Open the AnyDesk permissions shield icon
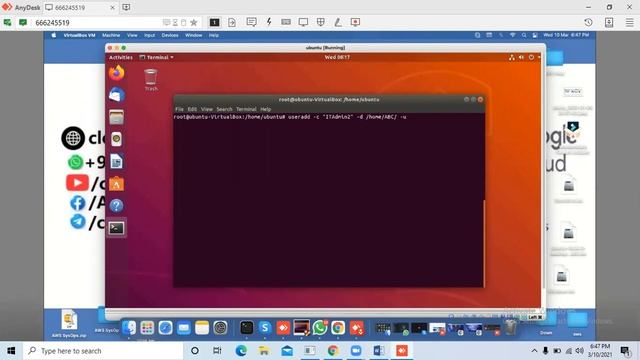Screen dimensions: 640x360 [320, 22]
